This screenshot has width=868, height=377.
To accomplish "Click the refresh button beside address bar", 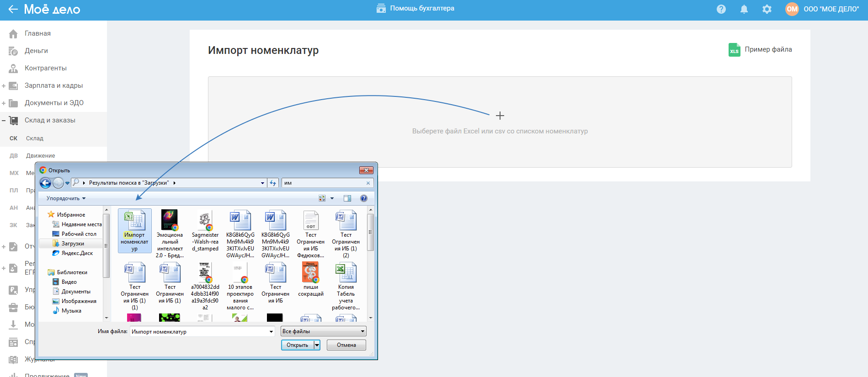I will [273, 183].
